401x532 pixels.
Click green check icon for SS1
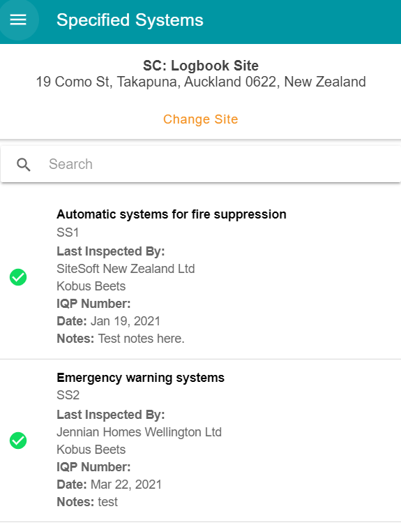pos(18,277)
